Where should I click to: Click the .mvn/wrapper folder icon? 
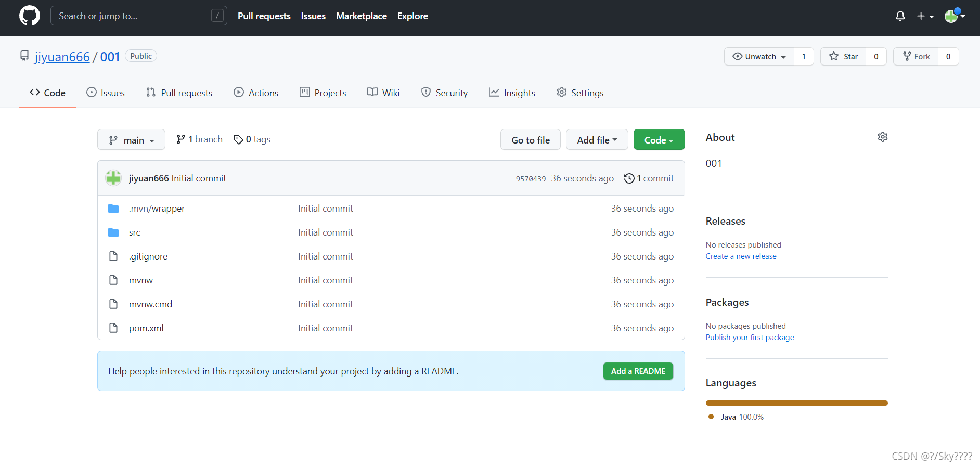[x=113, y=209]
